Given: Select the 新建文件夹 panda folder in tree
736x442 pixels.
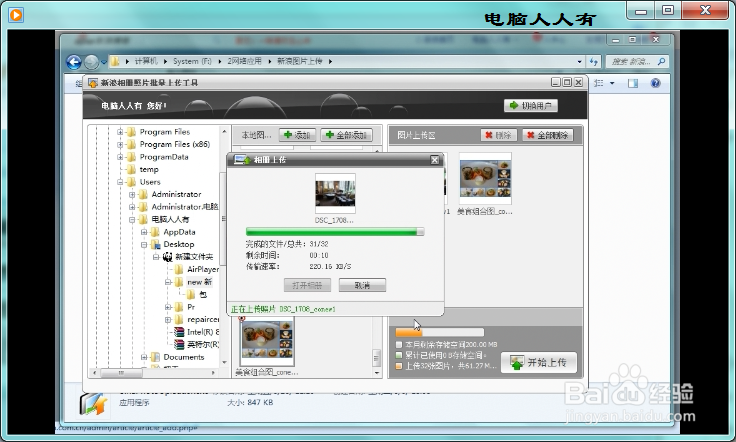Looking at the screenshot, I should (193, 257).
